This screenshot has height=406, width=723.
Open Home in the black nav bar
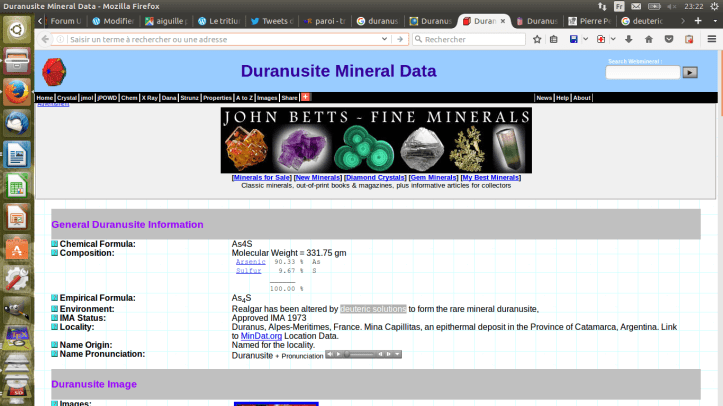(45, 98)
